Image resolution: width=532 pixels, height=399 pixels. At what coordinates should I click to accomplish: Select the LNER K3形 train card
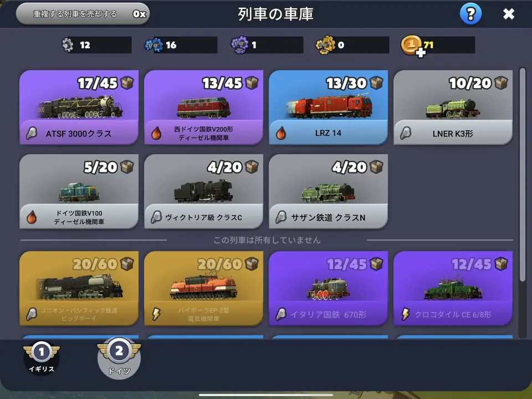point(453,107)
